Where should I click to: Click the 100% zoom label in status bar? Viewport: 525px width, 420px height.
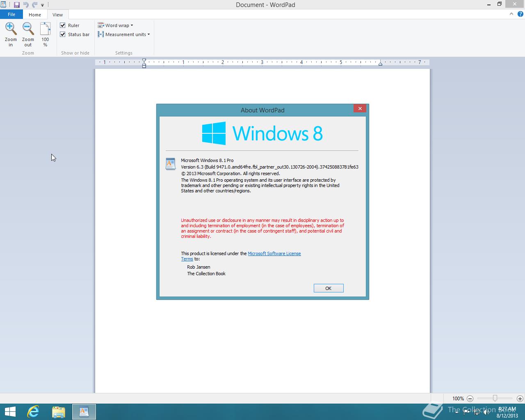pos(458,398)
